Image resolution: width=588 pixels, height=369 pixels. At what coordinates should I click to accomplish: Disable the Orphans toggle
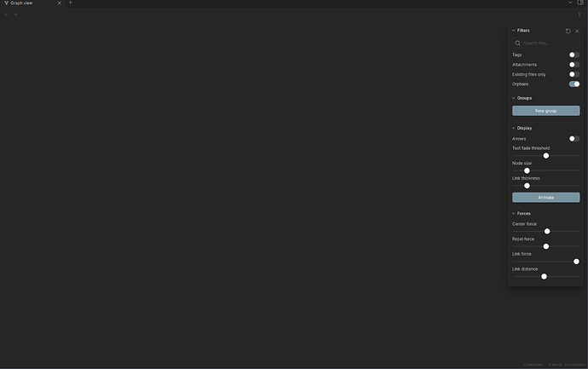(x=574, y=84)
